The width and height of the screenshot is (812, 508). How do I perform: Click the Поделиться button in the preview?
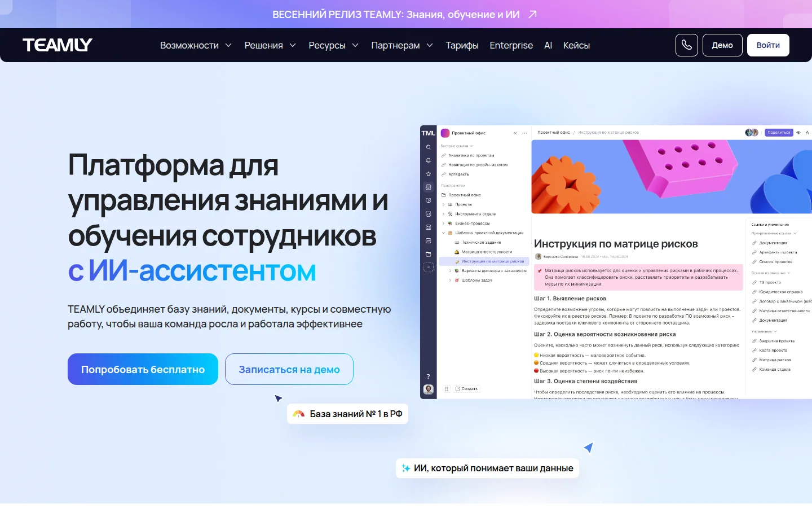click(779, 133)
